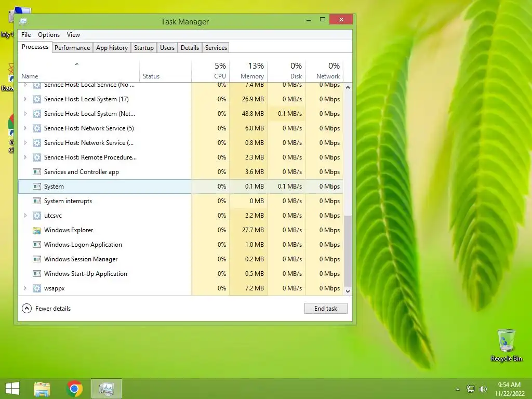Click the Windows Logon Application icon
This screenshot has width=532, height=399.
click(x=37, y=245)
